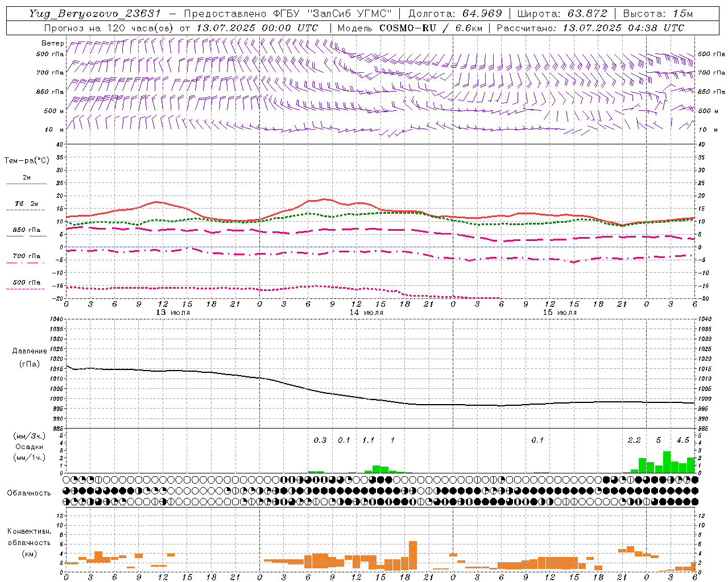This screenshot has height=582, width=728.
Task: Click the (мм/1ч.) precipitation unit label
Action: (30, 458)
